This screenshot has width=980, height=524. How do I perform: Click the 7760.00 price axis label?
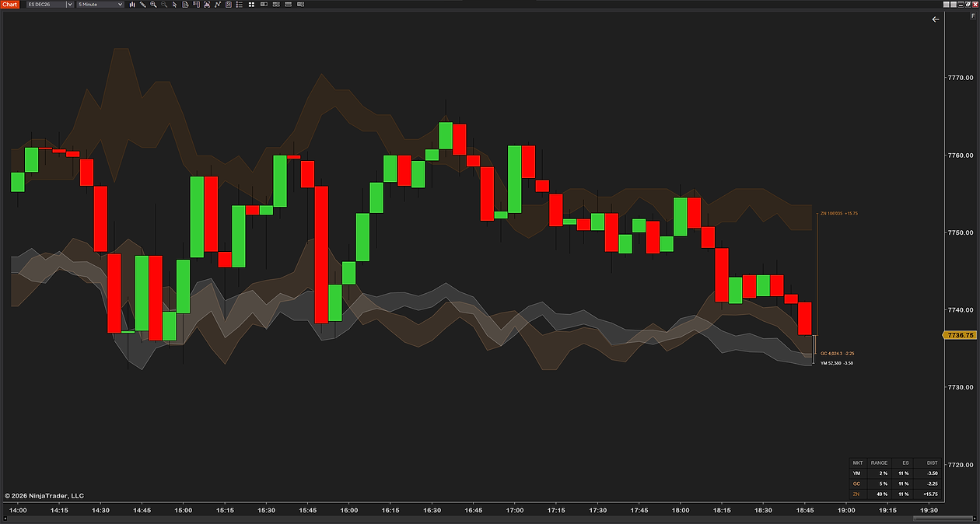961,155
